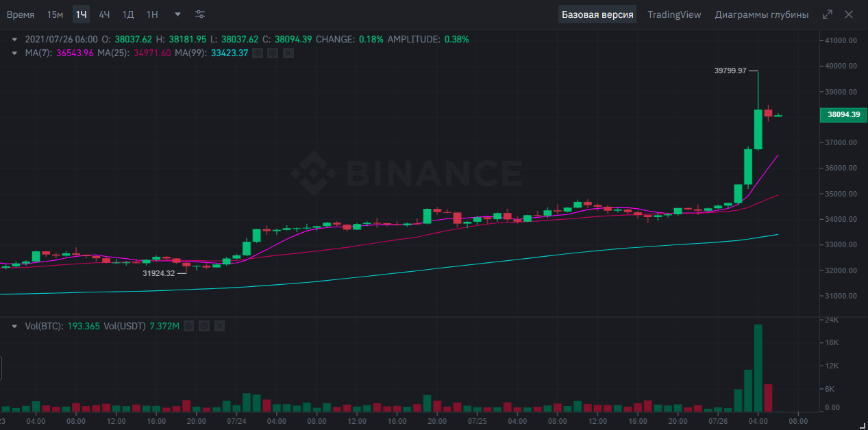This screenshot has height=430, width=868.
Task: Collapse the OHLC info row
Action: pos(14,40)
